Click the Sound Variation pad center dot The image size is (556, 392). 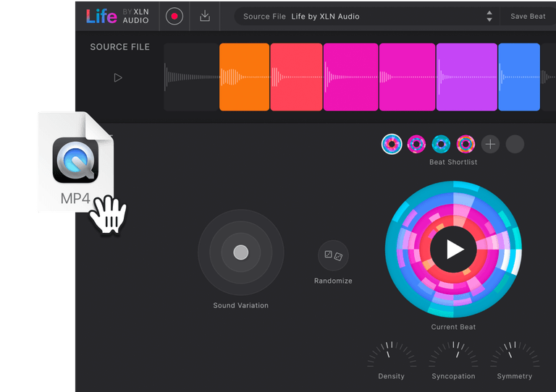241,252
